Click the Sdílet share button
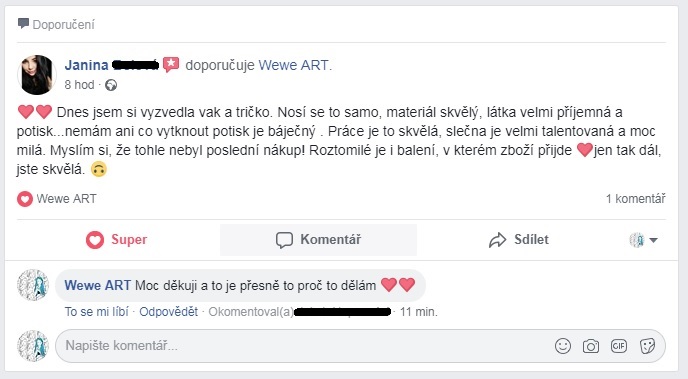The height and width of the screenshot is (379, 688). (x=519, y=240)
